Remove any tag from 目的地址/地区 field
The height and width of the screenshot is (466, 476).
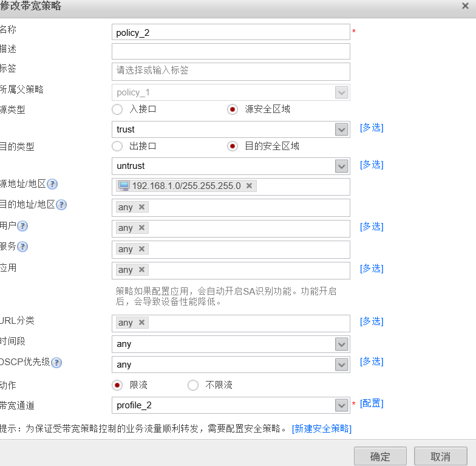(x=141, y=207)
